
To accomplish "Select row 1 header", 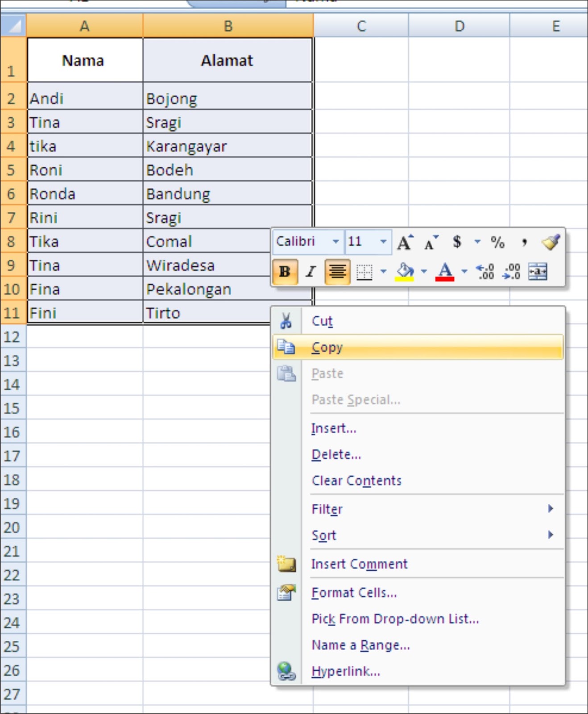I will [13, 60].
